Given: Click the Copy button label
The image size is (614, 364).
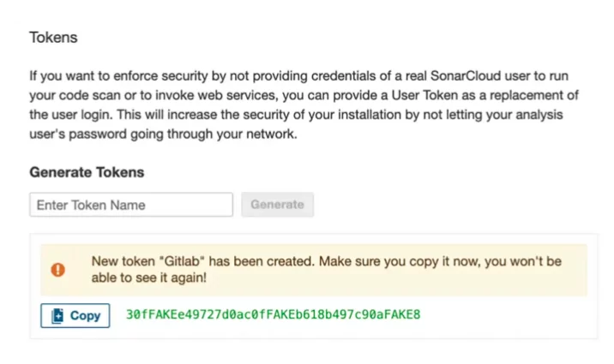Looking at the screenshot, I should (85, 315).
